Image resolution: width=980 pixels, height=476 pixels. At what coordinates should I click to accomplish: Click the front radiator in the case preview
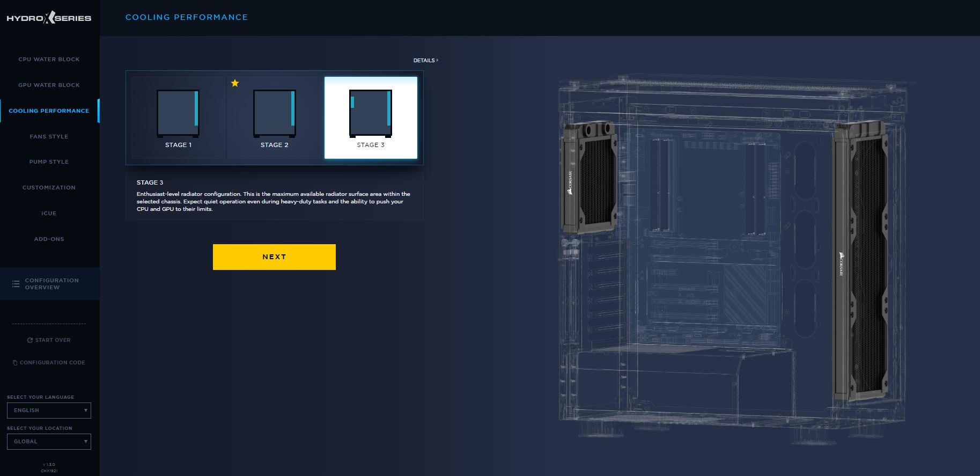(x=860, y=262)
